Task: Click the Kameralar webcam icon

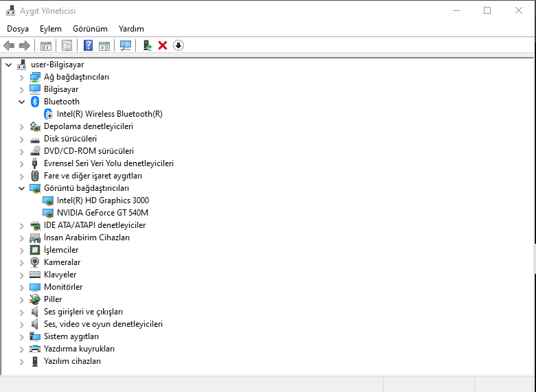Action: pos(34,262)
